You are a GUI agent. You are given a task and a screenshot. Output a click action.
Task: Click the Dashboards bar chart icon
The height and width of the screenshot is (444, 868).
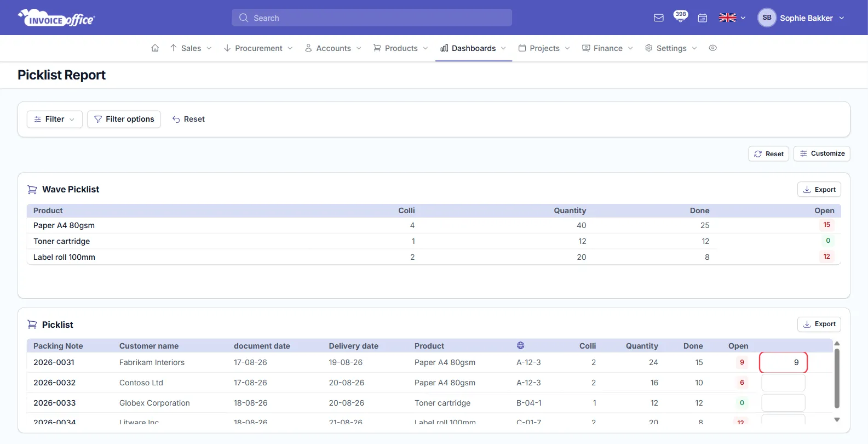pyautogui.click(x=444, y=48)
